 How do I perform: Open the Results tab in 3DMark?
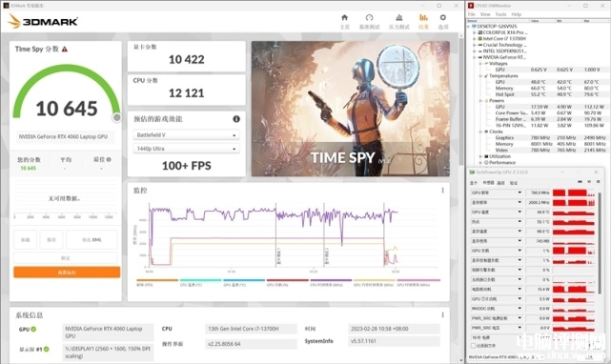pyautogui.click(x=423, y=21)
